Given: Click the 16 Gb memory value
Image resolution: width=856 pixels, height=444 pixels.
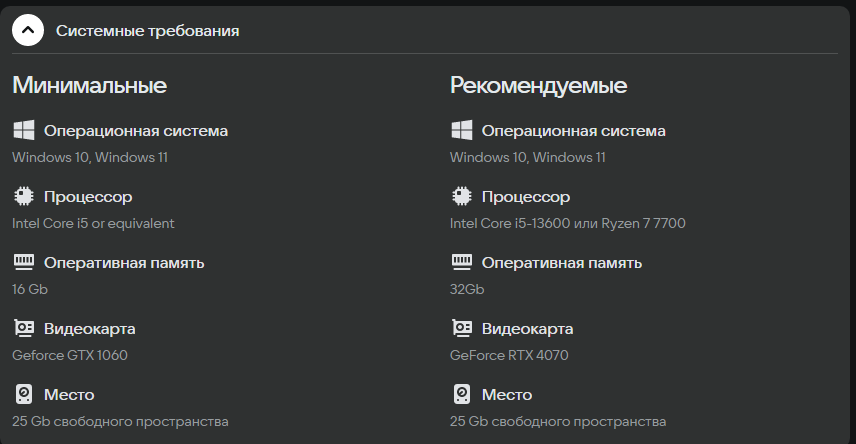Looking at the screenshot, I should pos(30,289).
